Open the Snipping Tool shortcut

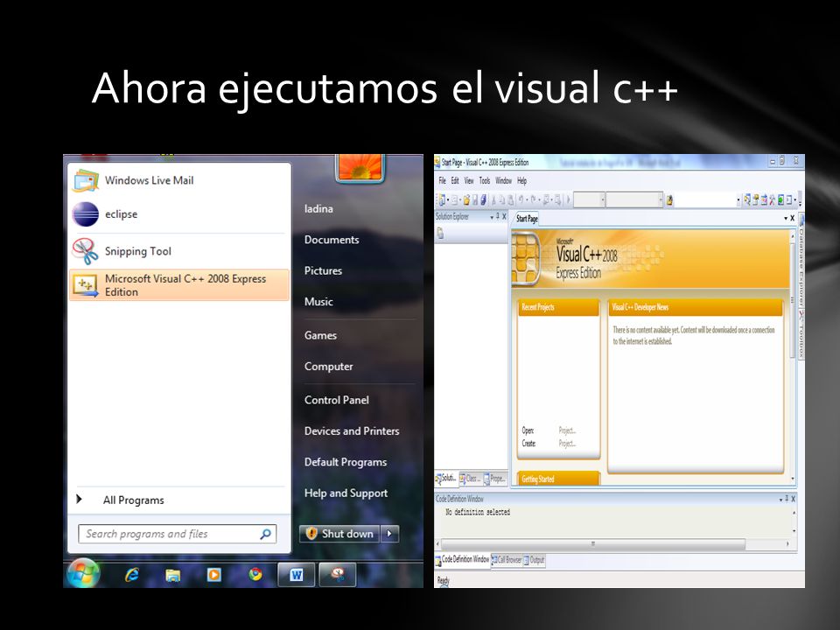pos(179,251)
